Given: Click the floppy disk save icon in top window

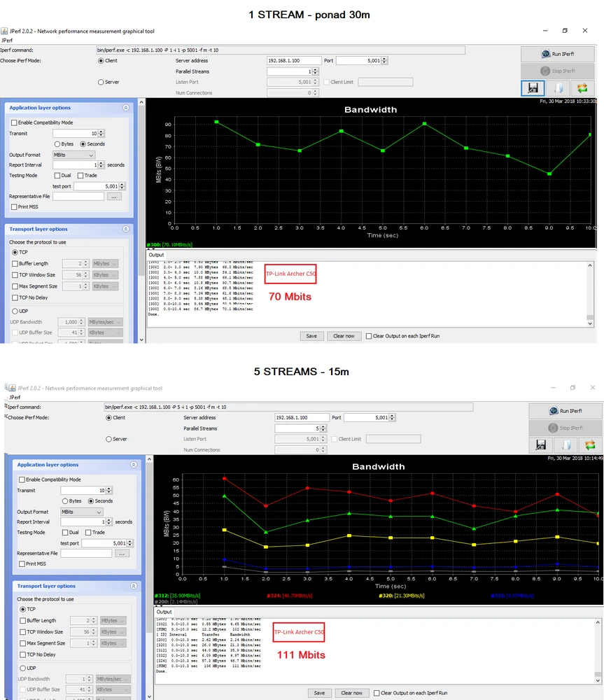Looking at the screenshot, I should (x=533, y=88).
